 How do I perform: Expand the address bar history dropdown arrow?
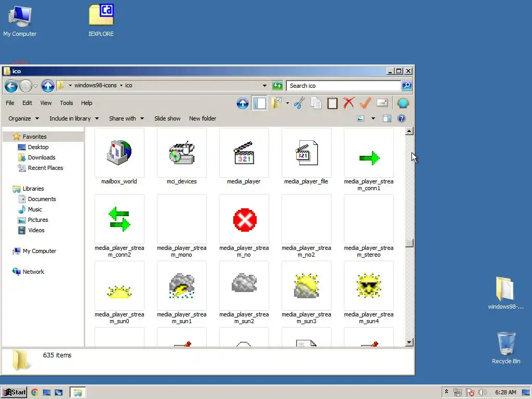pyautogui.click(x=264, y=86)
